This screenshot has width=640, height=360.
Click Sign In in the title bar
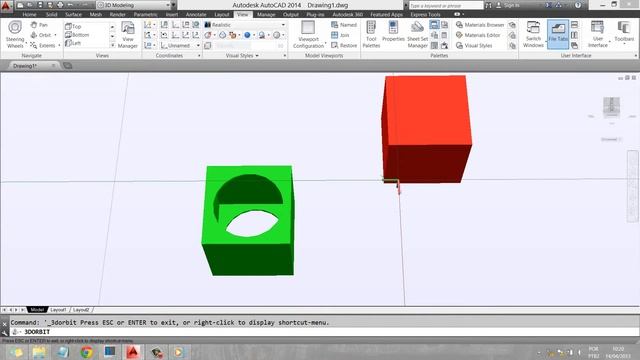tap(508, 5)
